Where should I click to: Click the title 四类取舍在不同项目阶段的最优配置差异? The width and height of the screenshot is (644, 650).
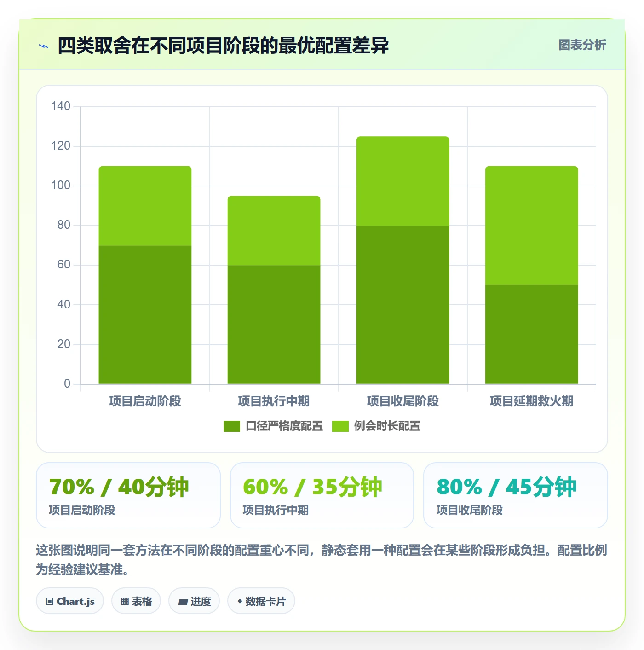click(x=223, y=46)
